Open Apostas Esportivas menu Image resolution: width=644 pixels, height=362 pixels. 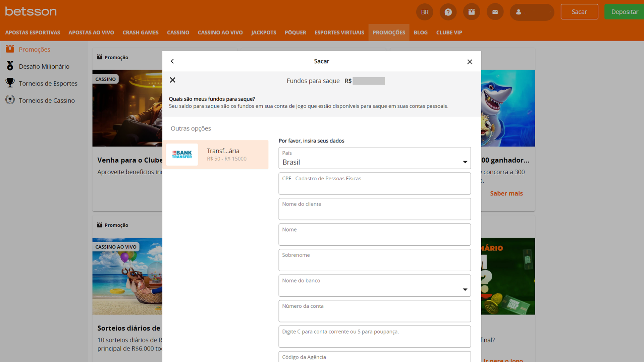click(x=33, y=33)
